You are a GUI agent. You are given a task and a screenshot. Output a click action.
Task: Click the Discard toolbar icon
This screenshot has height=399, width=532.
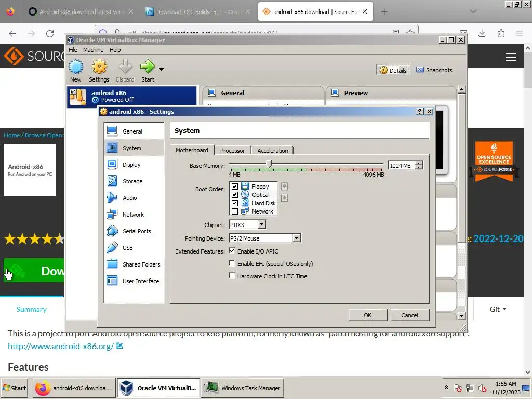125,70
